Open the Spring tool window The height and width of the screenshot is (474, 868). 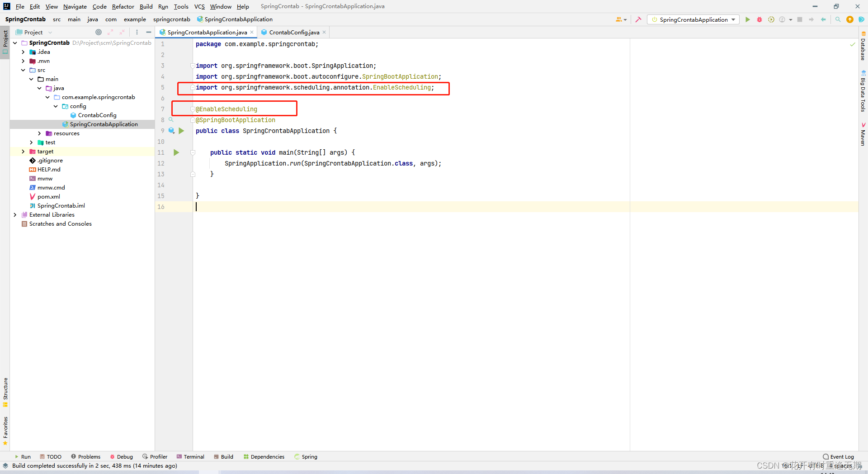[x=306, y=457]
